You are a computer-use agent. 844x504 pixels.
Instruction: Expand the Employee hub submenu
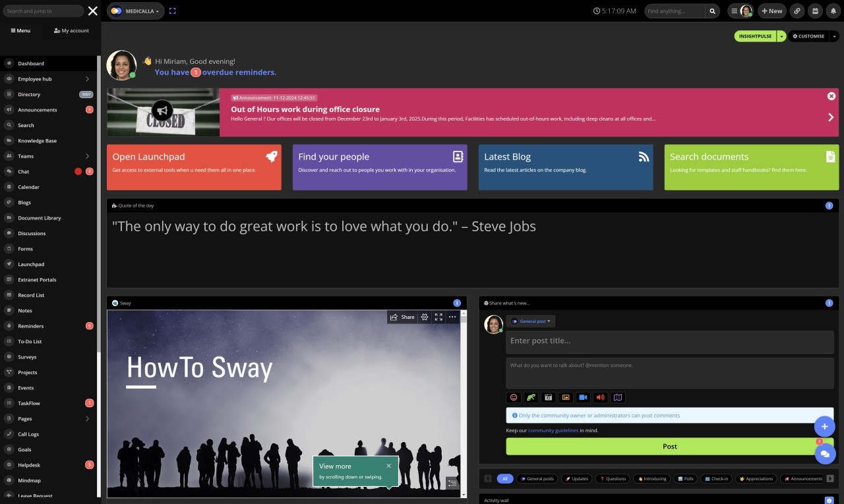coord(87,79)
